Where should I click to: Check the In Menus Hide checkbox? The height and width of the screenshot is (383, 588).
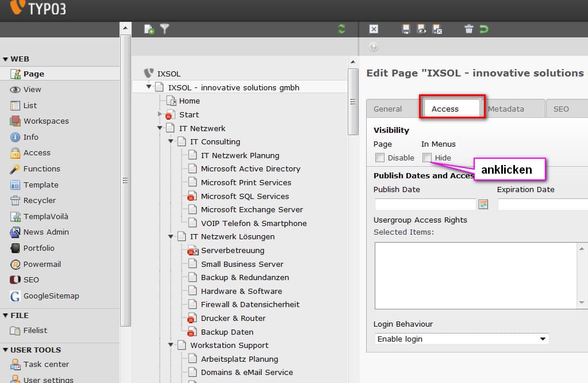coord(426,158)
